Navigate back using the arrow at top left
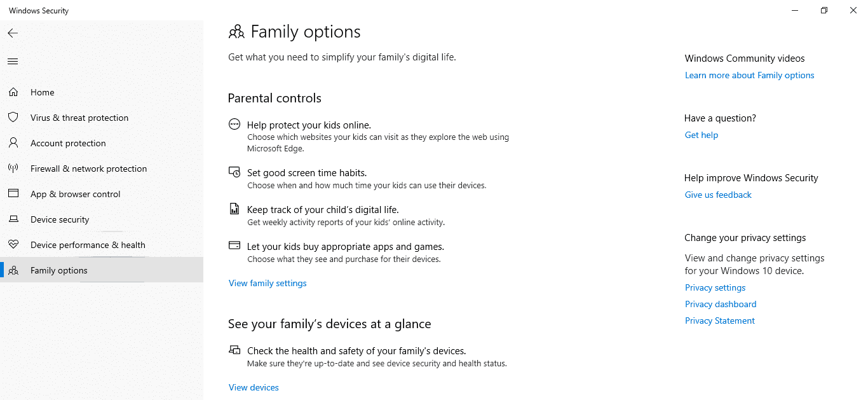This screenshot has width=868, height=400. pyautogui.click(x=12, y=33)
